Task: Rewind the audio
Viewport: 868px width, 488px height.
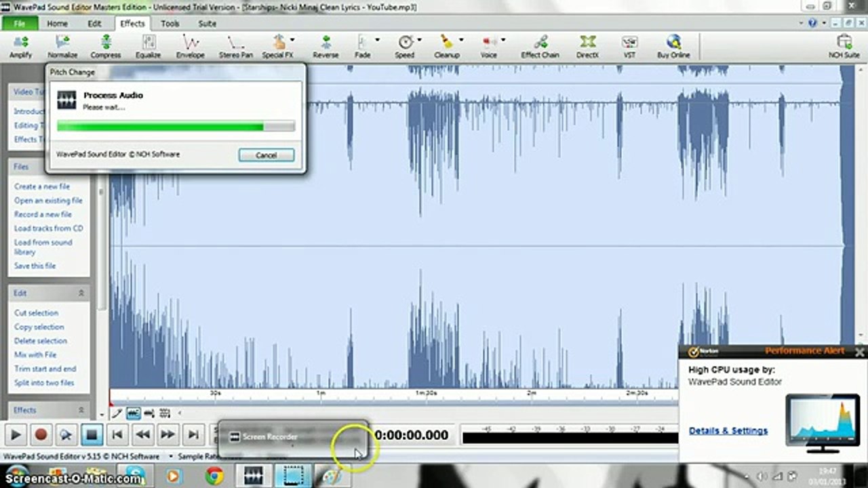Action: tap(142, 434)
